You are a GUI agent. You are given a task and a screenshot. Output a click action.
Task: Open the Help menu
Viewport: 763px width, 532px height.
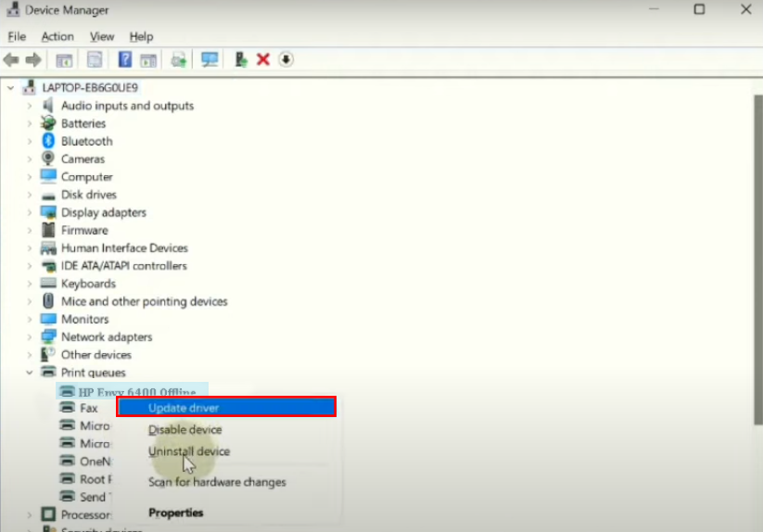coord(141,36)
